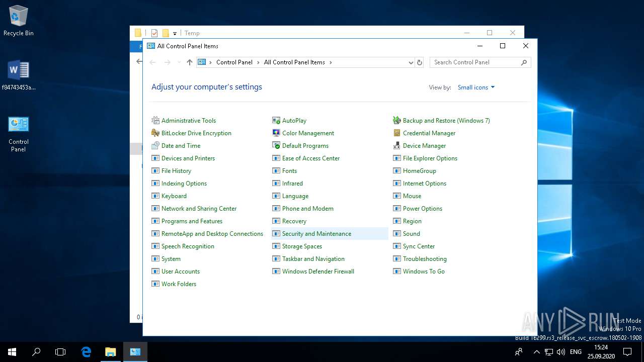Open Troubleshooting

pos(425,259)
